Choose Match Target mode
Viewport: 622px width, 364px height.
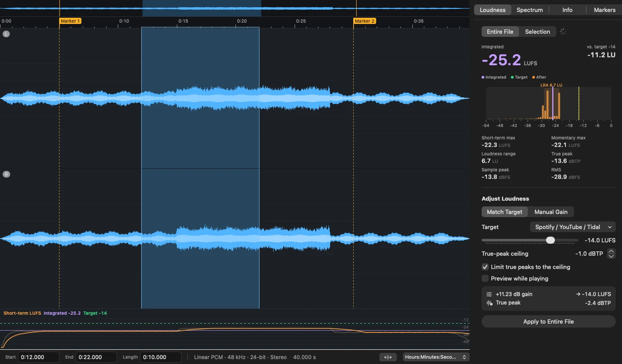click(x=504, y=212)
